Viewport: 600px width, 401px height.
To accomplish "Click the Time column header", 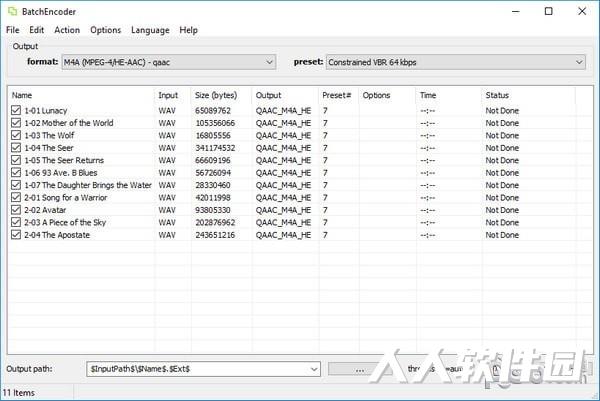I will coord(449,95).
